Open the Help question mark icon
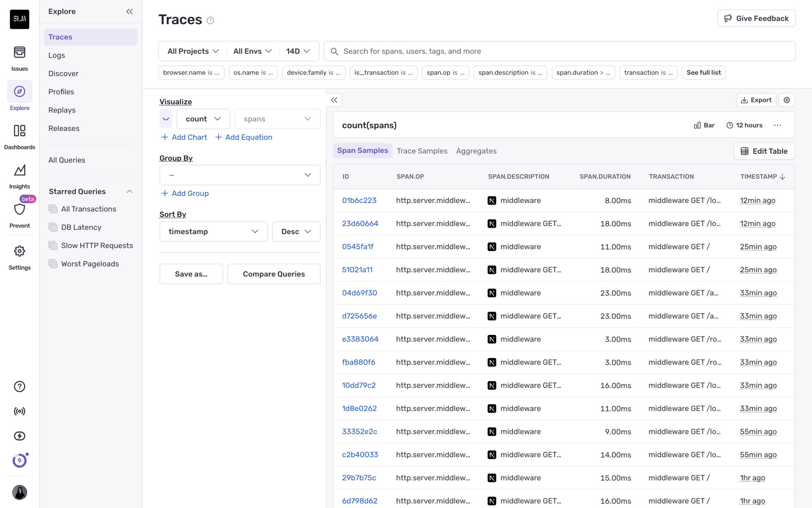 [x=19, y=387]
